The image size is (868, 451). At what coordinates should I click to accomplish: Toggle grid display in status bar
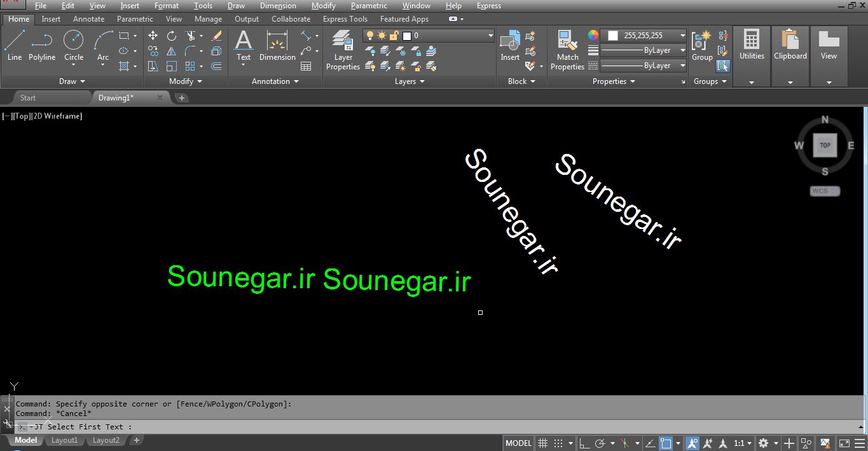coord(542,443)
